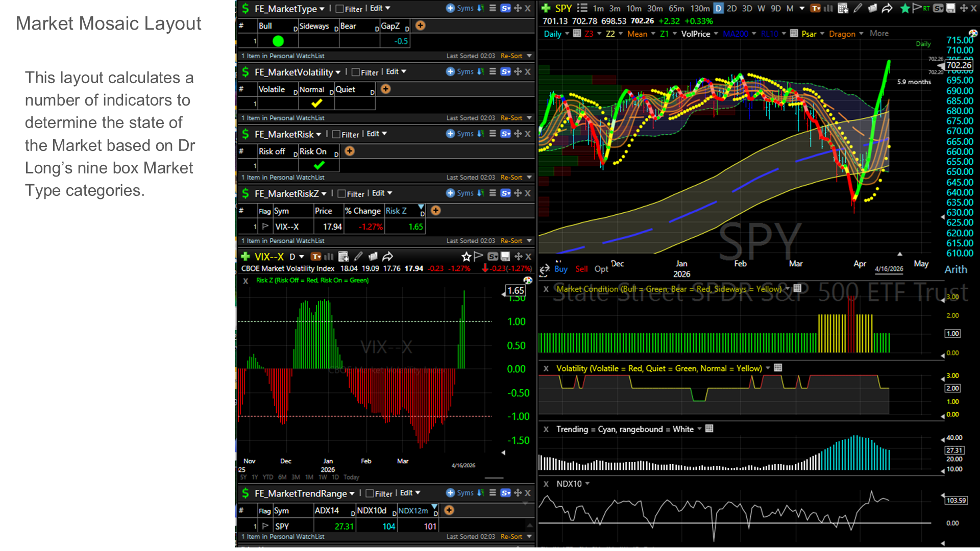Open the SPY symbol list icon
980x551 pixels.
point(582,8)
